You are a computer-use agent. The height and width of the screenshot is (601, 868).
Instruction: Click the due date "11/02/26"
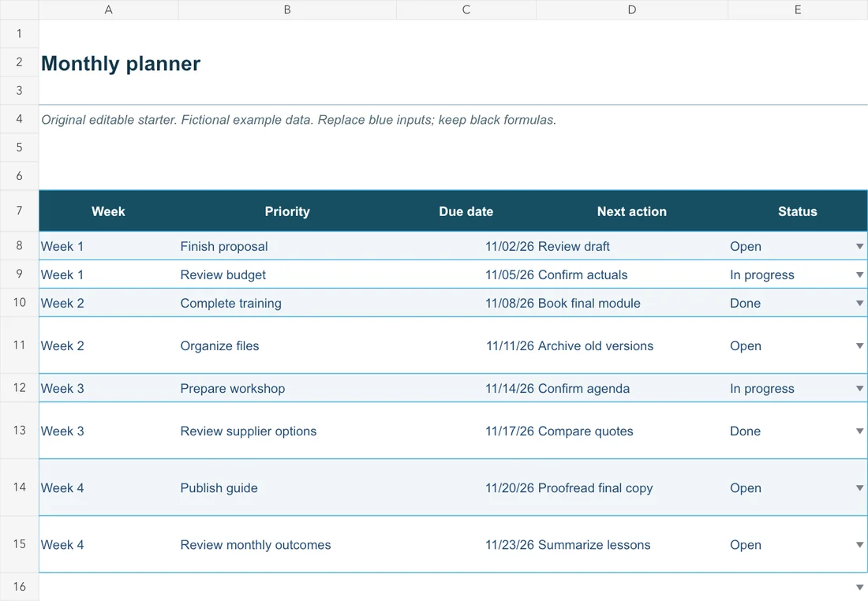tap(510, 246)
